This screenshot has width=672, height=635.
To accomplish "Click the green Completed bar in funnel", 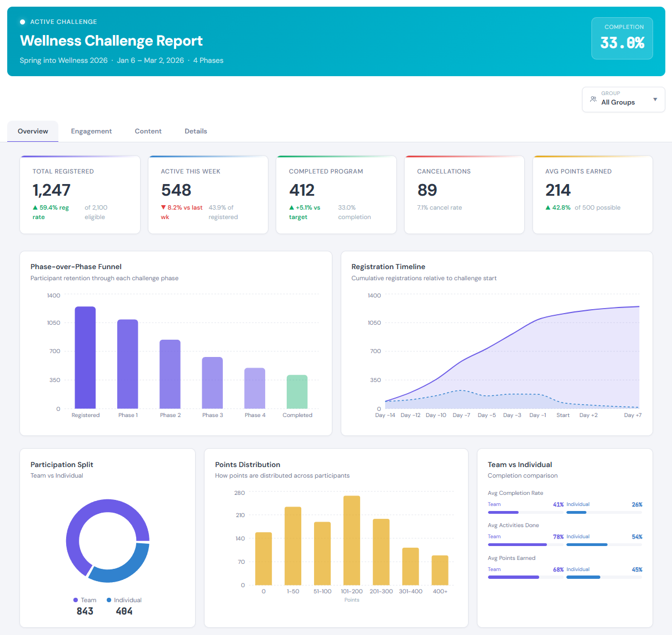I will tap(297, 391).
